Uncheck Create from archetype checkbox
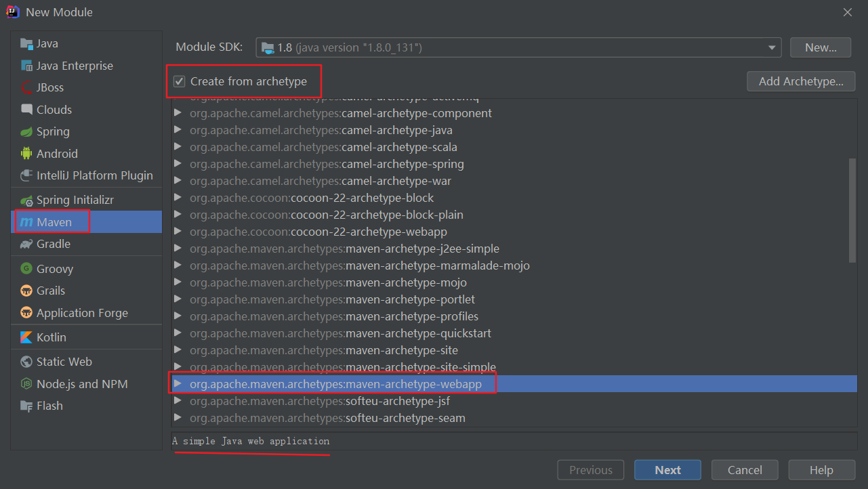The height and width of the screenshot is (489, 868). (180, 81)
